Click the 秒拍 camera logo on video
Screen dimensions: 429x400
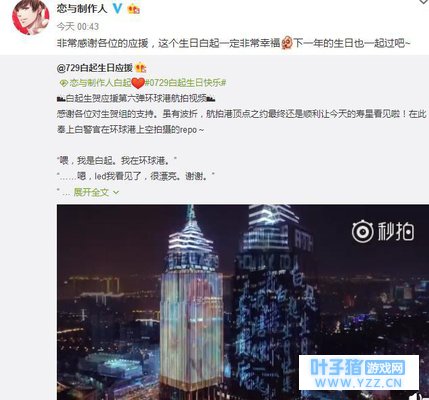tap(362, 231)
